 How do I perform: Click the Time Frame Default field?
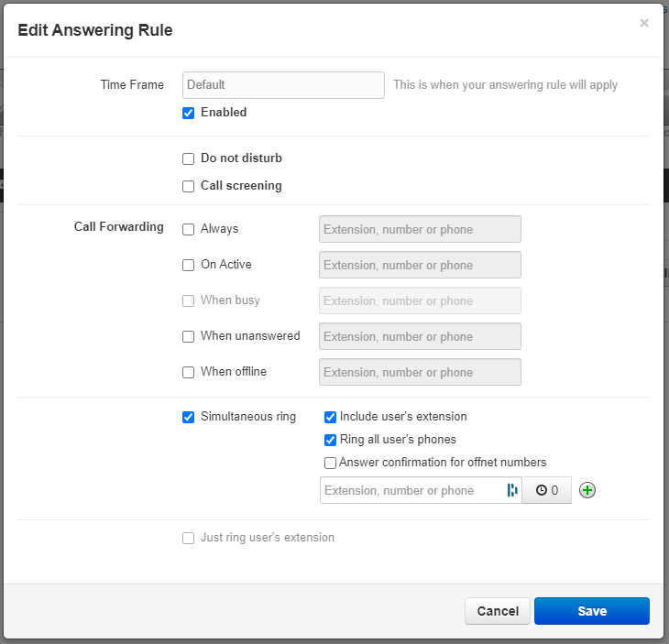point(283,85)
